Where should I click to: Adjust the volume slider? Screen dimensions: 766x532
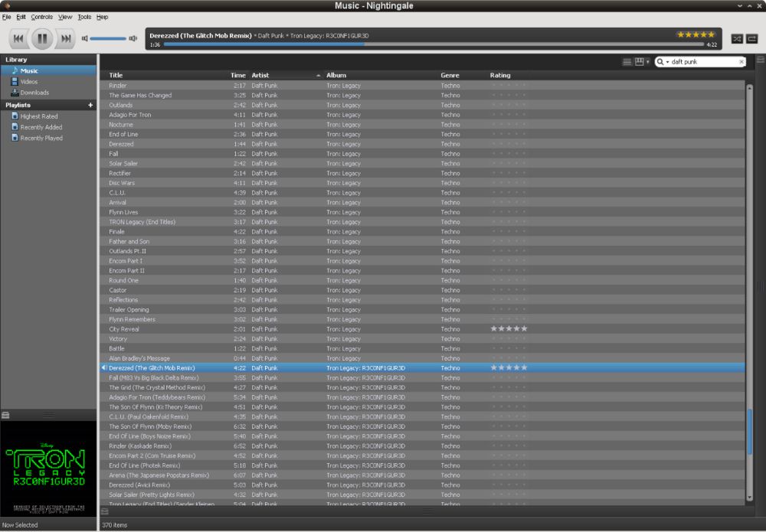(108, 38)
